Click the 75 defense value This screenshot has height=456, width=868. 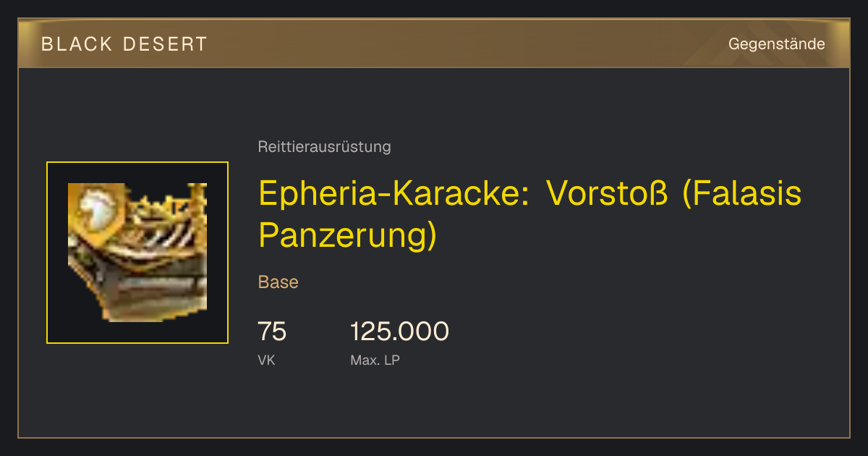tap(272, 332)
